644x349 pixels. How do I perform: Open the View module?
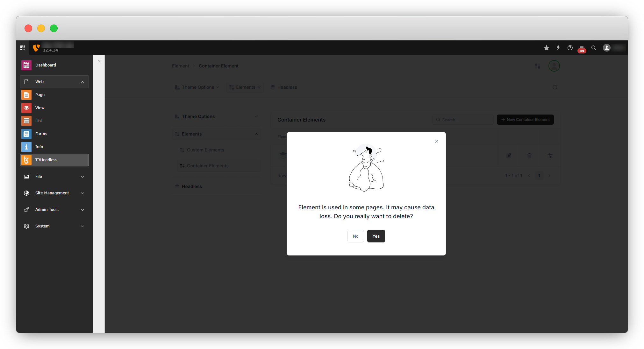tap(40, 108)
